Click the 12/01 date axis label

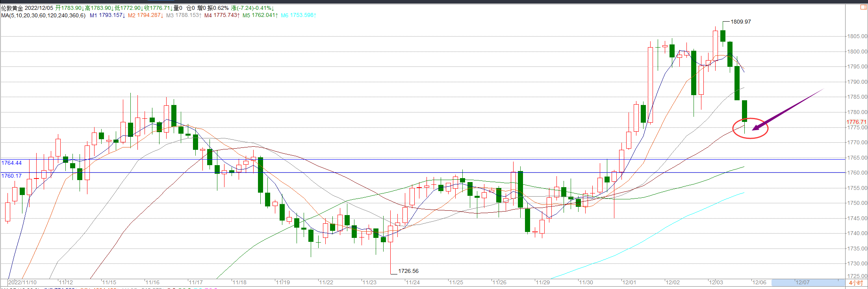(629, 282)
